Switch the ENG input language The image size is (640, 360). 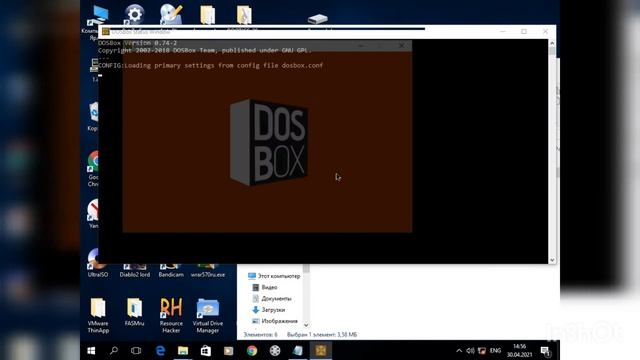click(x=495, y=351)
